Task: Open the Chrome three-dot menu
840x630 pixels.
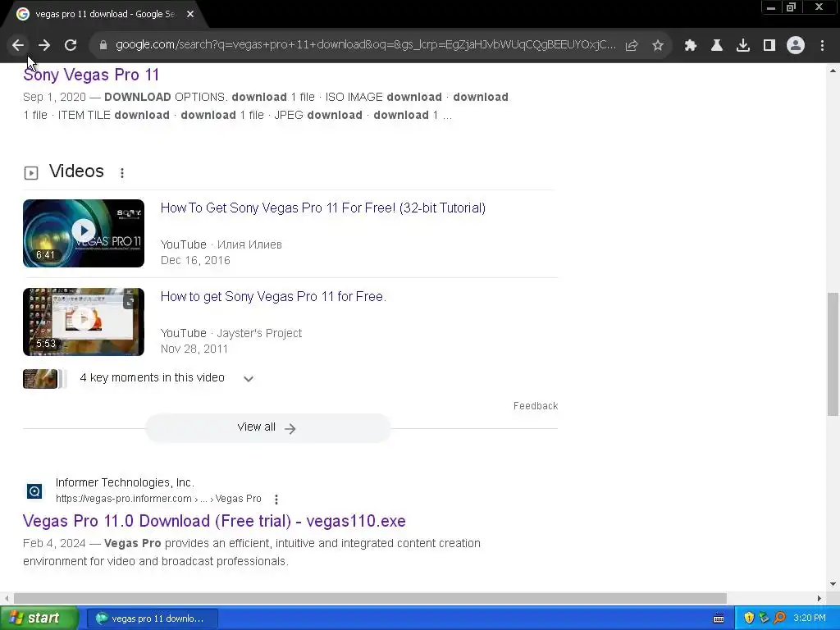Action: (x=822, y=46)
